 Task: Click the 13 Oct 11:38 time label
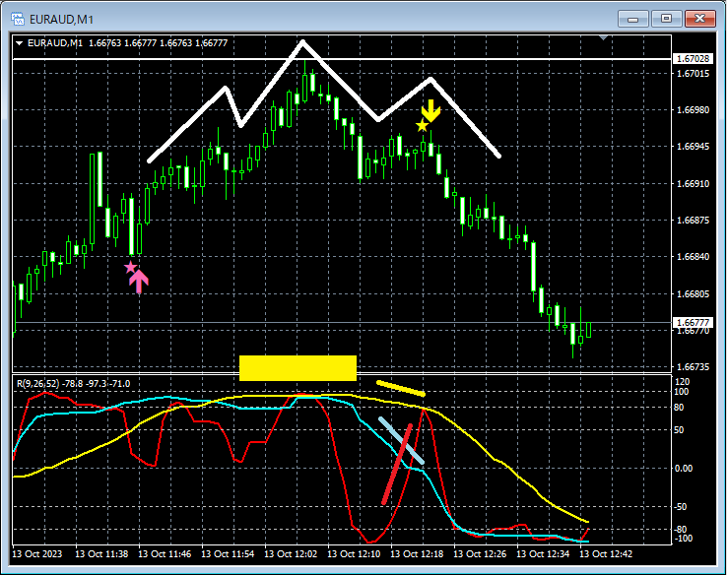(x=101, y=553)
